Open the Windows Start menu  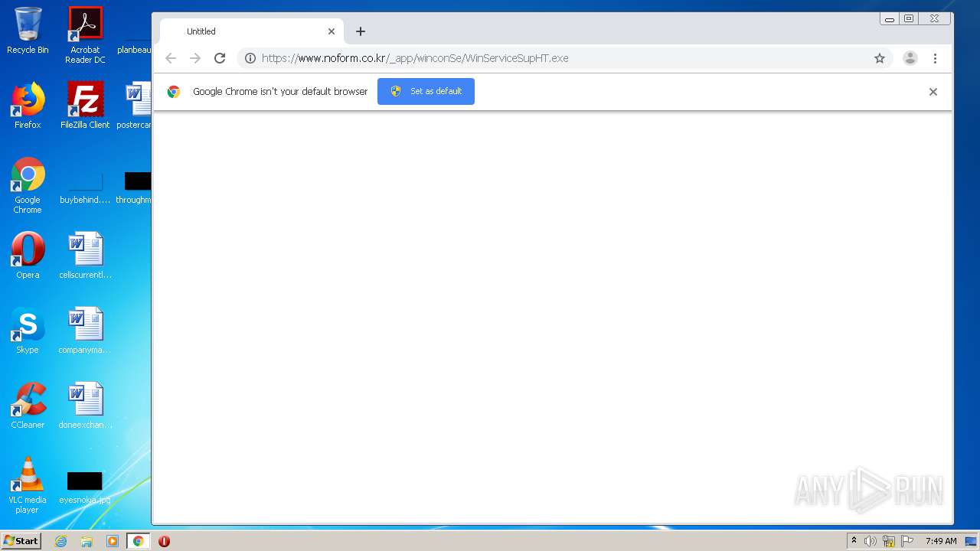click(x=21, y=540)
